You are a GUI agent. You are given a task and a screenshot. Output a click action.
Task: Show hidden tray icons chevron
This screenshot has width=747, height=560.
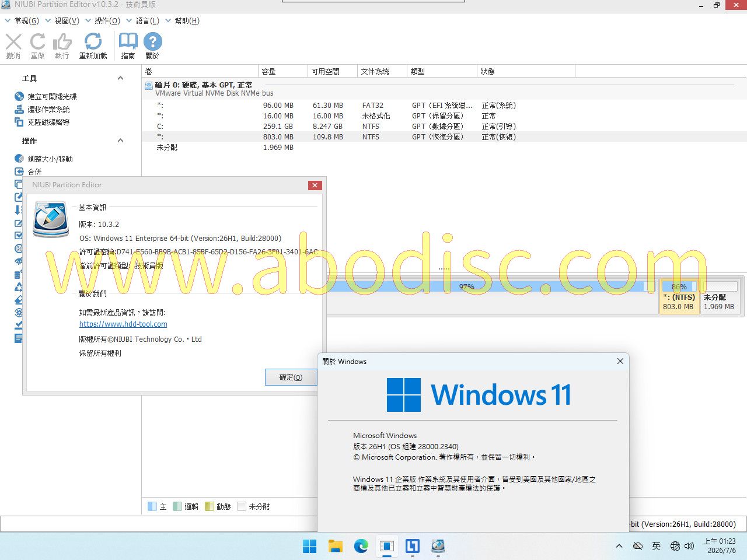(x=619, y=546)
